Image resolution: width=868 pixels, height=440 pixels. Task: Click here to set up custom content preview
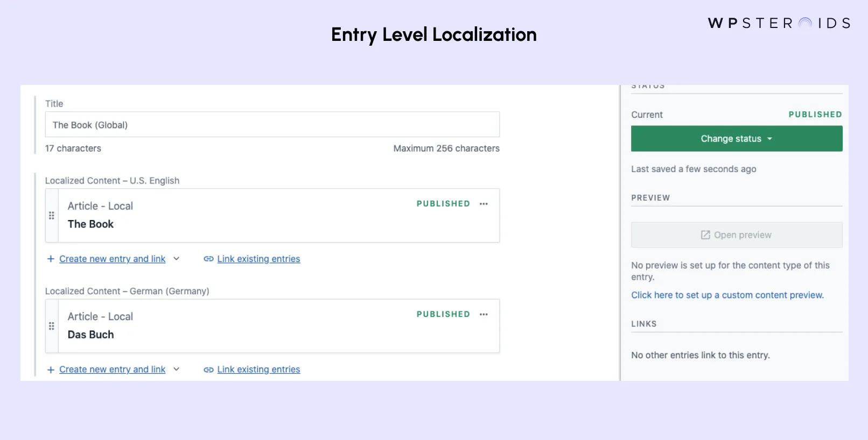[x=727, y=295]
